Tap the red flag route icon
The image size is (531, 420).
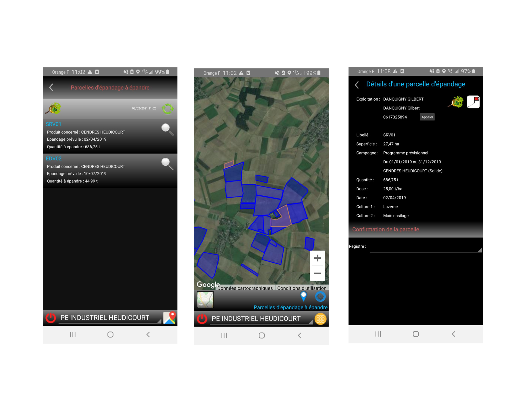click(473, 102)
